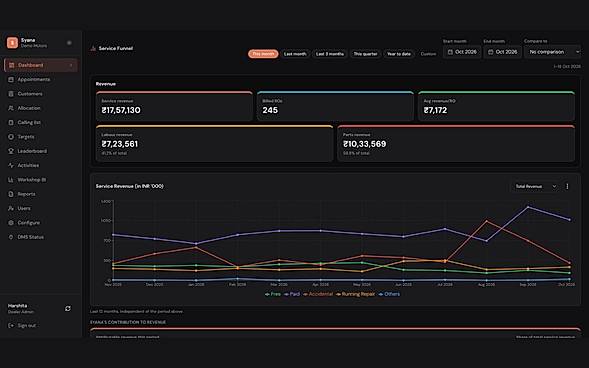Click the calendar icon in End month field
Image resolution: width=589 pixels, height=368 pixels.
(x=491, y=52)
